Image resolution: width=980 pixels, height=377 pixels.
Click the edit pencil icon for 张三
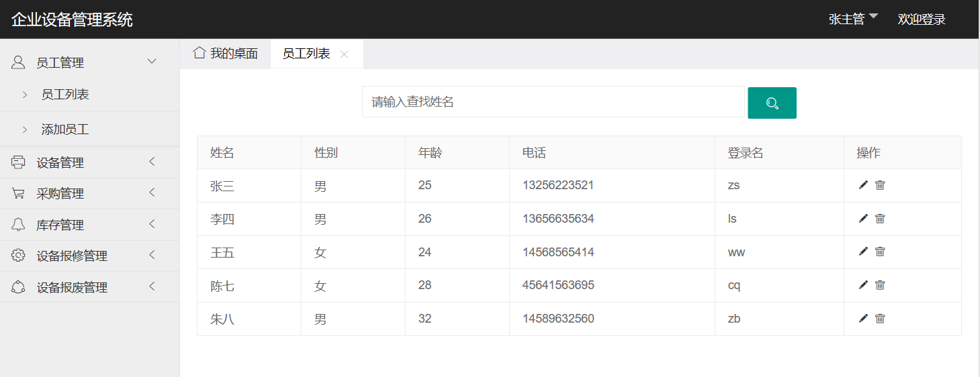pyautogui.click(x=863, y=185)
